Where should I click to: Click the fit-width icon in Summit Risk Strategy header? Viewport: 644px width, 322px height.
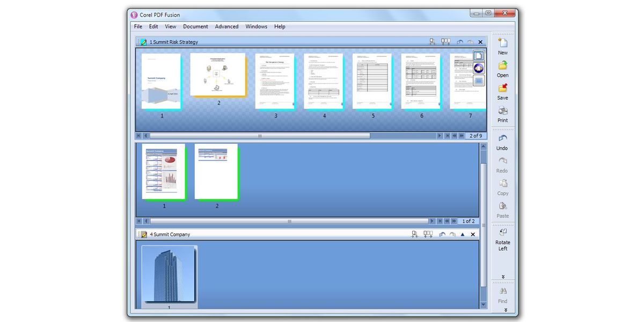click(445, 42)
